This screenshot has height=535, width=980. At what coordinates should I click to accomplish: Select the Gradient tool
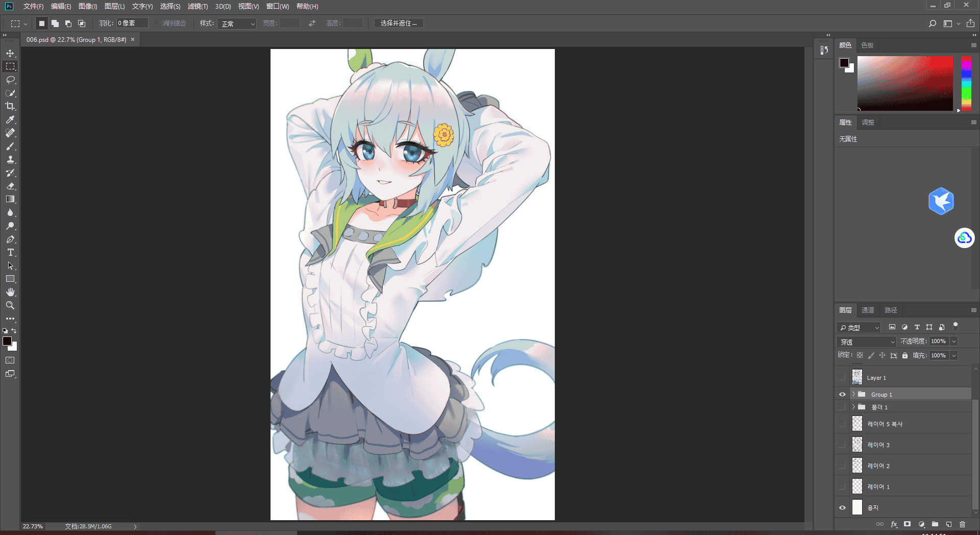point(10,199)
